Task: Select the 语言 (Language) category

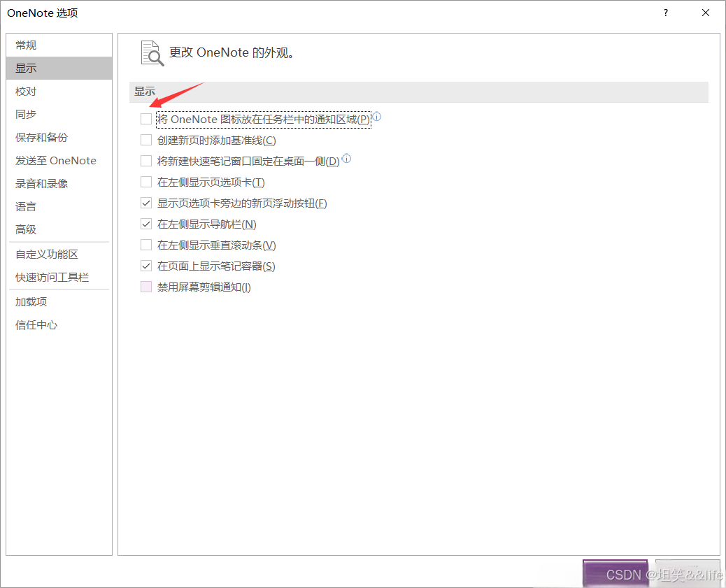Action: coord(59,206)
